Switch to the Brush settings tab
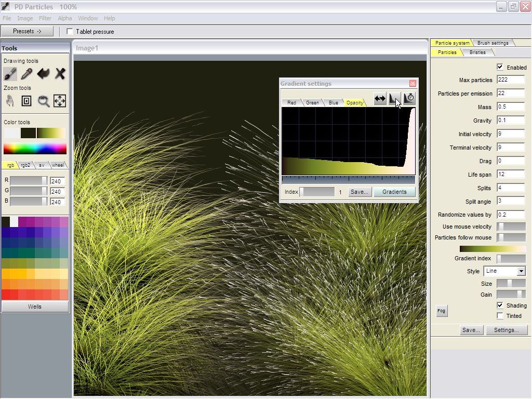The height and width of the screenshot is (399, 532). [493, 43]
